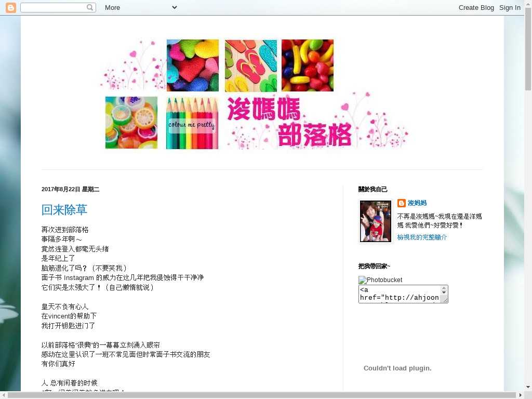This screenshot has width=532, height=399.
Task: Click the horizontal scrollbar left arrow
Action: click(4, 395)
